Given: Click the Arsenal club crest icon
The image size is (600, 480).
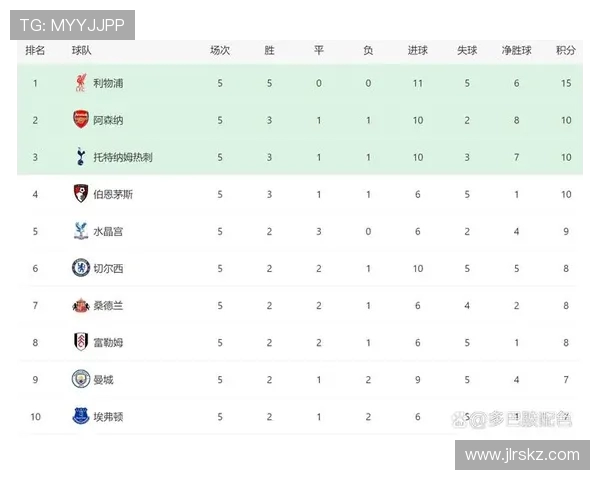Looking at the screenshot, I should pyautogui.click(x=80, y=120).
